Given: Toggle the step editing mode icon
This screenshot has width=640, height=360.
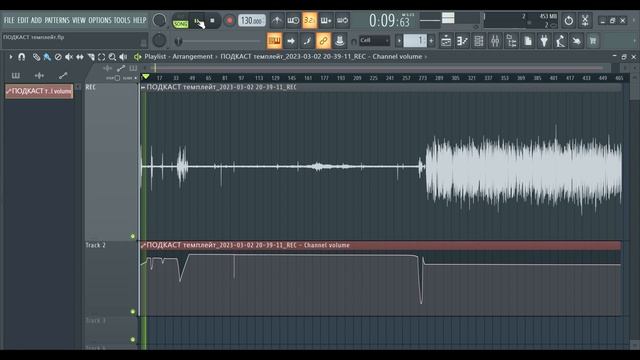Looking at the screenshot, I should [307, 41].
